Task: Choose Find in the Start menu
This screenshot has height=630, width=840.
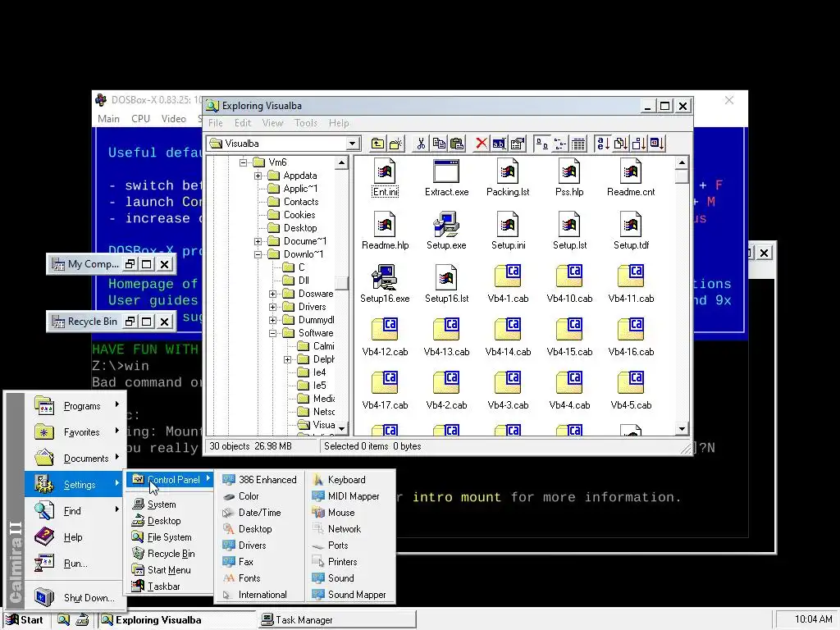Action: tap(75, 510)
